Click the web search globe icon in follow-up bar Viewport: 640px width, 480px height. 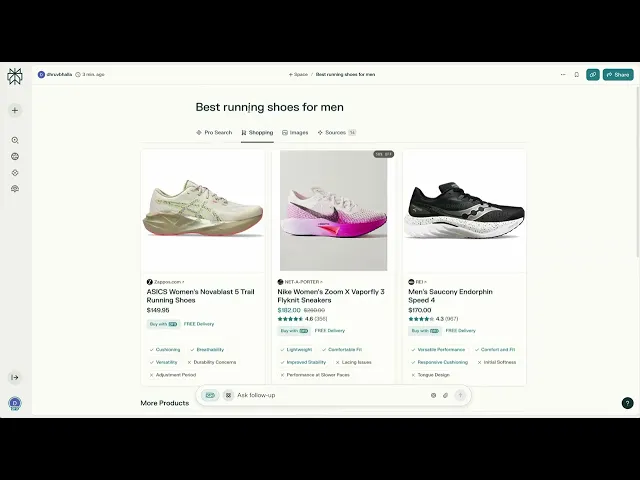(x=433, y=396)
